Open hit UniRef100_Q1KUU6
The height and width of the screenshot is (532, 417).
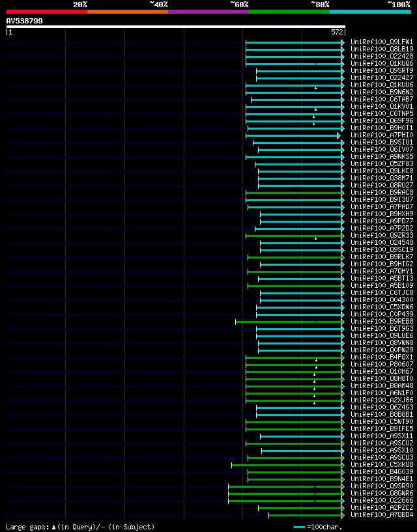coord(382,85)
